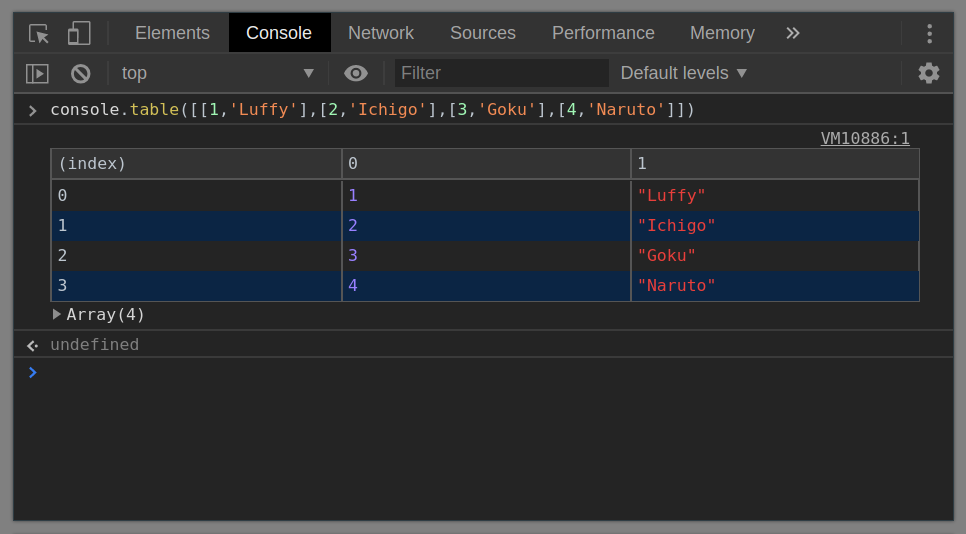The width and height of the screenshot is (966, 534).
Task: Focus the console prompt input line
Action: click(493, 373)
